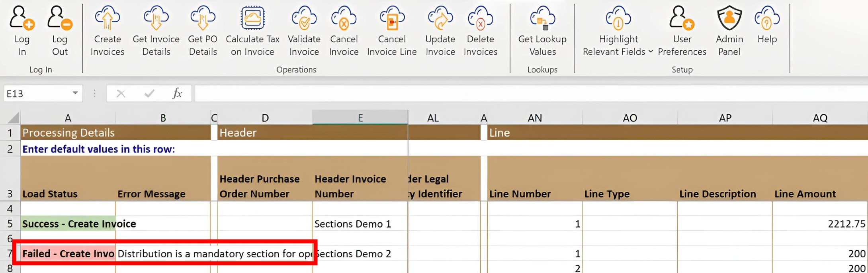The height and width of the screenshot is (273, 868).
Task: Click Header Purchase Order Number heading
Action: pos(265,178)
